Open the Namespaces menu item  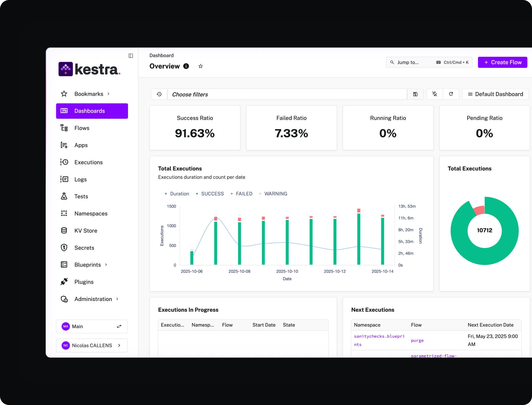coord(91,213)
